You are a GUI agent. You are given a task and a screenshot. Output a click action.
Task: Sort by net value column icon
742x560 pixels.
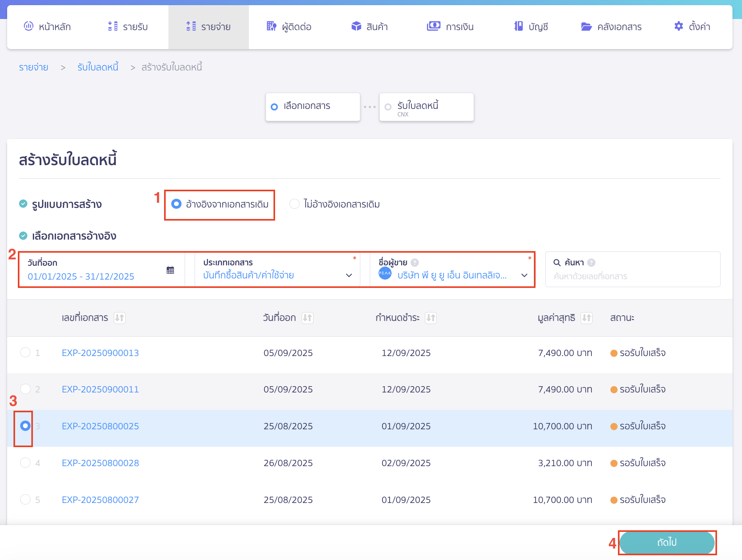586,318
